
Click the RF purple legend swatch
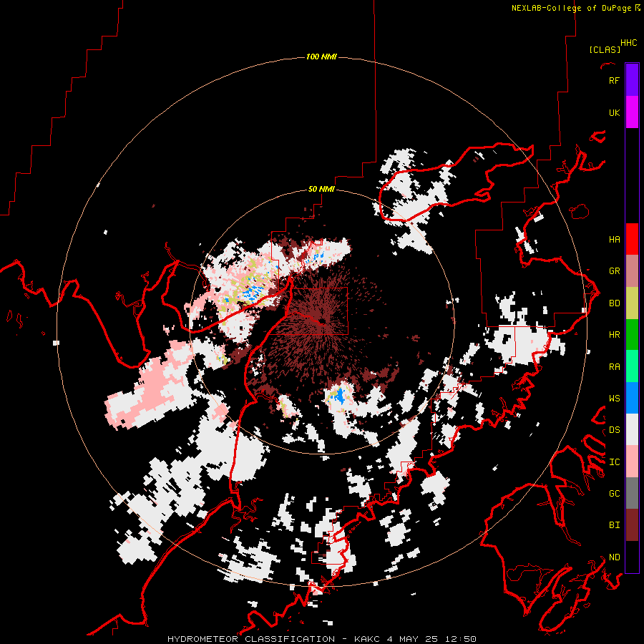tap(632, 80)
